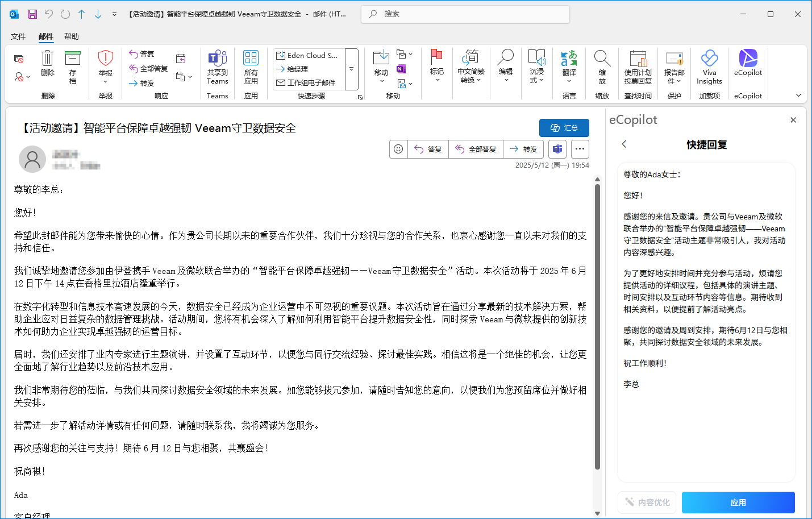This screenshot has width=812, height=519.
Task: Open the 帮助 menu
Action: coord(72,36)
